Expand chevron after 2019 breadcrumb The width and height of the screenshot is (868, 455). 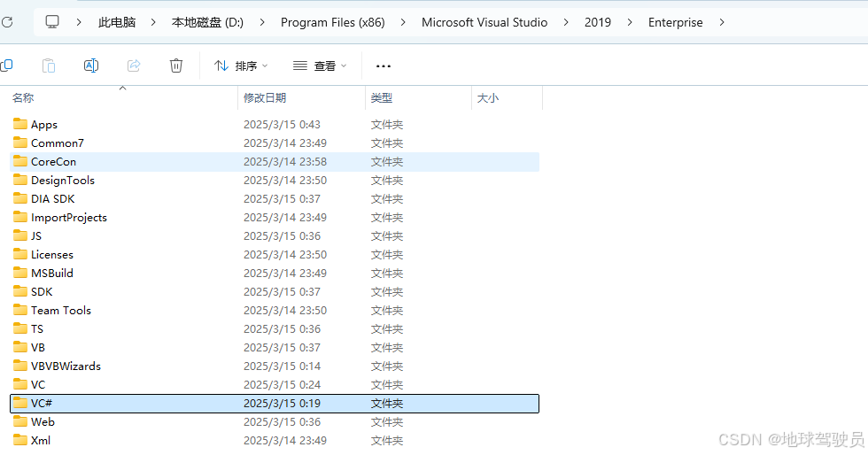(x=630, y=22)
